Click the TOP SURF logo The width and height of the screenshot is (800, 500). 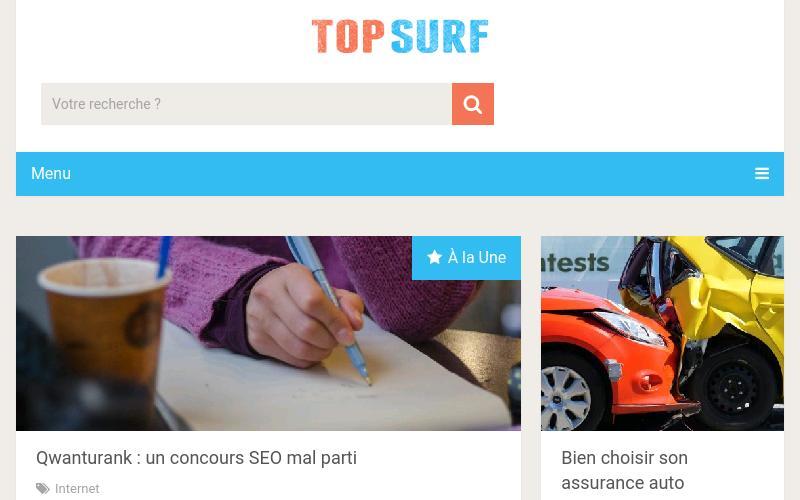(x=400, y=36)
